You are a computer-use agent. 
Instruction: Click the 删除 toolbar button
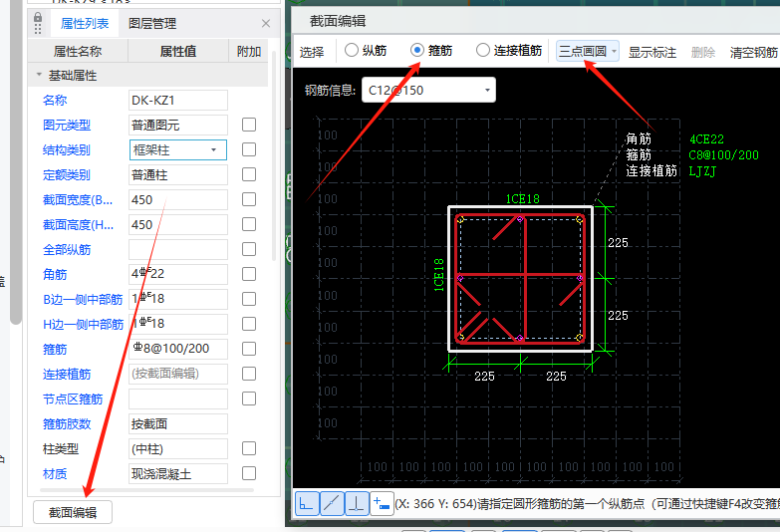click(x=703, y=52)
